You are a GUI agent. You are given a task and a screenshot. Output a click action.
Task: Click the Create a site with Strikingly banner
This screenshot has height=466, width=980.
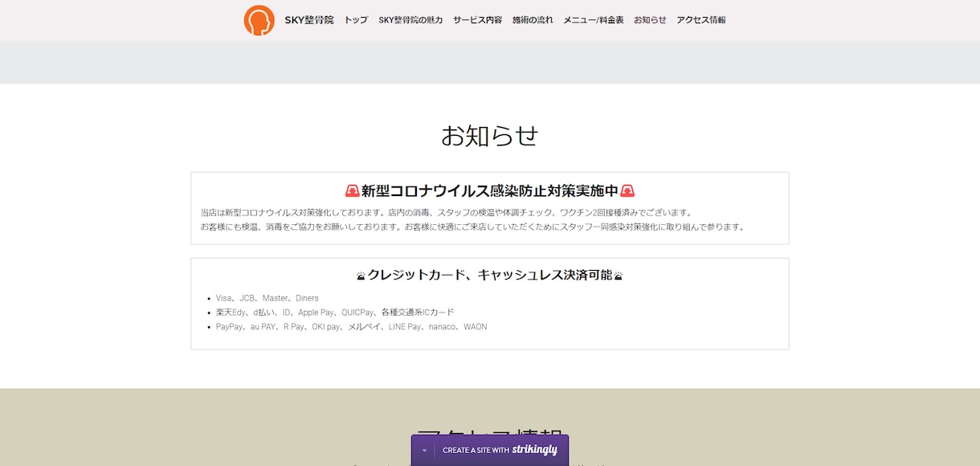click(500, 450)
